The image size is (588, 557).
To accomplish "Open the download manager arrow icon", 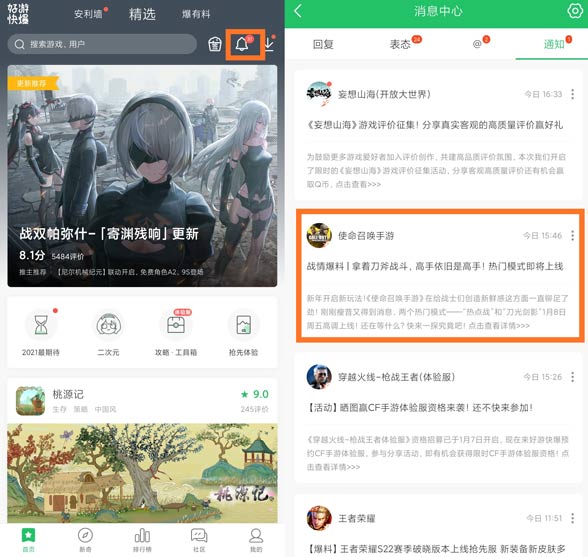I will [x=269, y=44].
